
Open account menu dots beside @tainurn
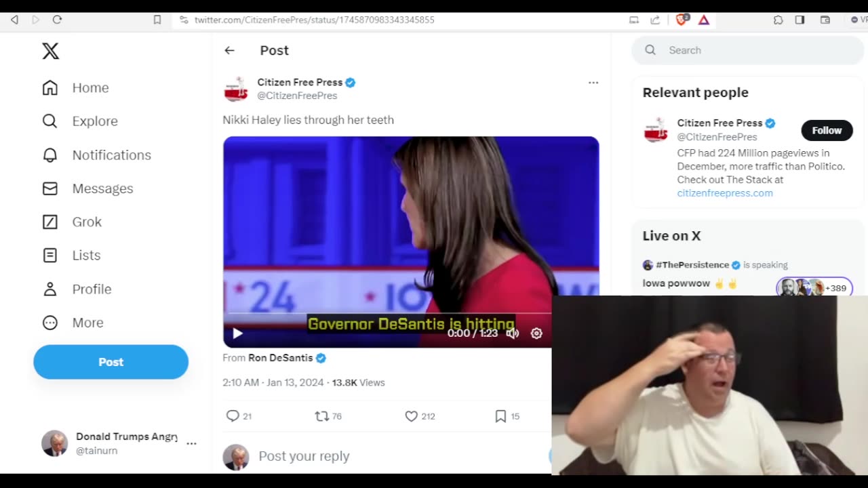tap(191, 443)
